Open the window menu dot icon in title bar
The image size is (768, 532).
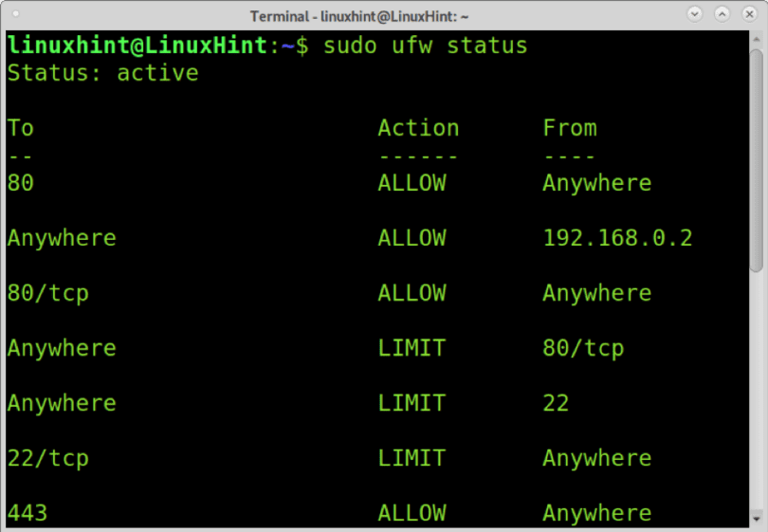[16, 13]
